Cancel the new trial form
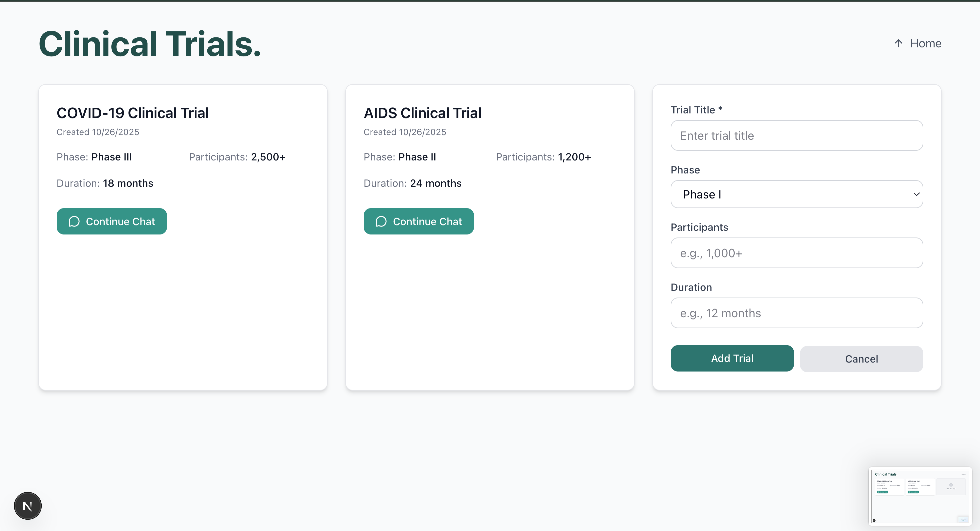This screenshot has height=531, width=980. click(861, 359)
